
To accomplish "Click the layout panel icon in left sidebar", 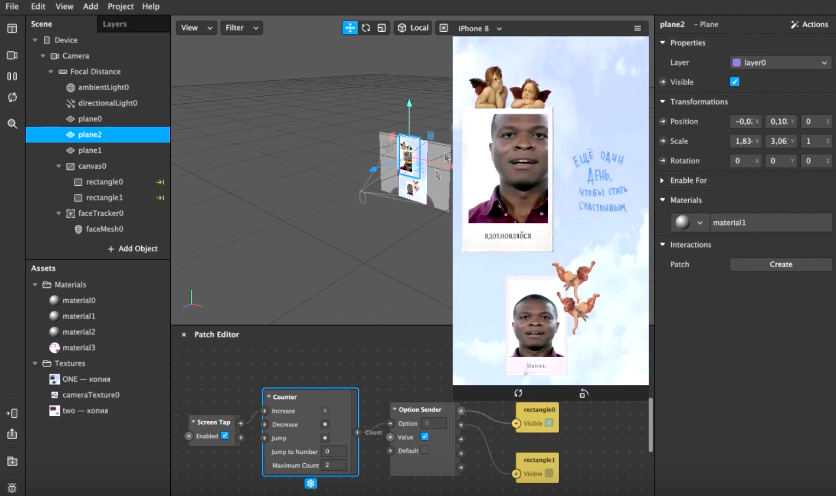I will pyautogui.click(x=12, y=29).
